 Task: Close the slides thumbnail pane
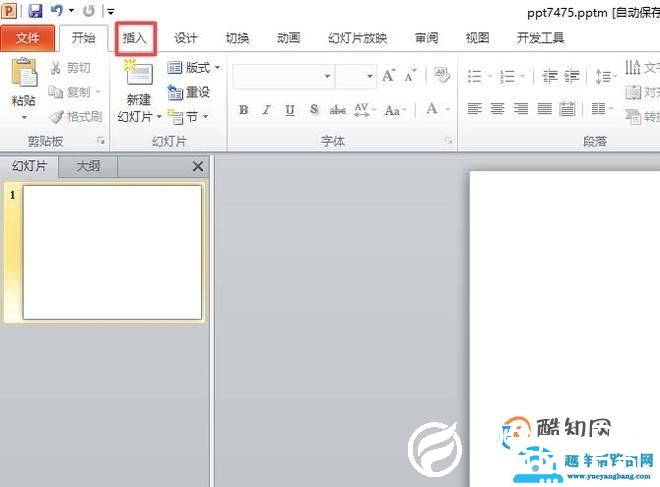pos(198,167)
